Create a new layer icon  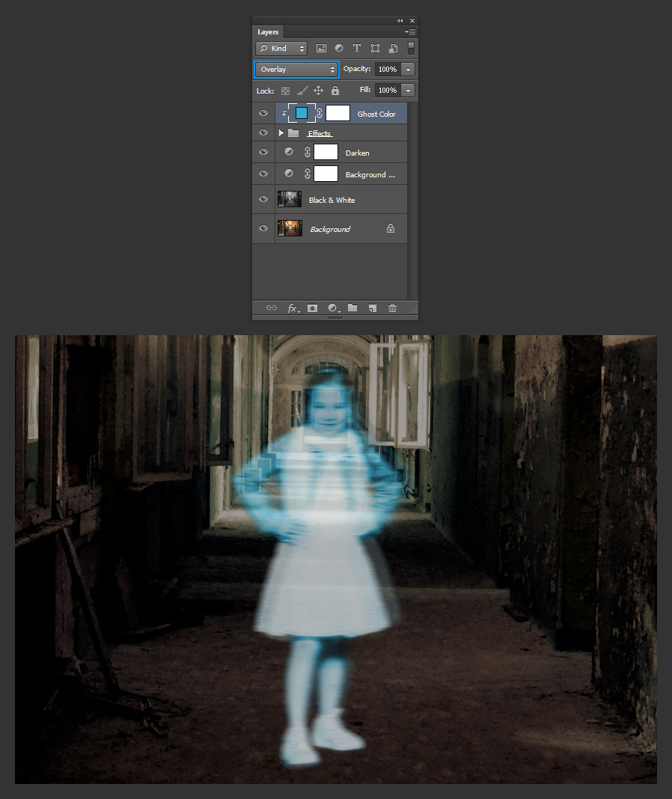373,307
